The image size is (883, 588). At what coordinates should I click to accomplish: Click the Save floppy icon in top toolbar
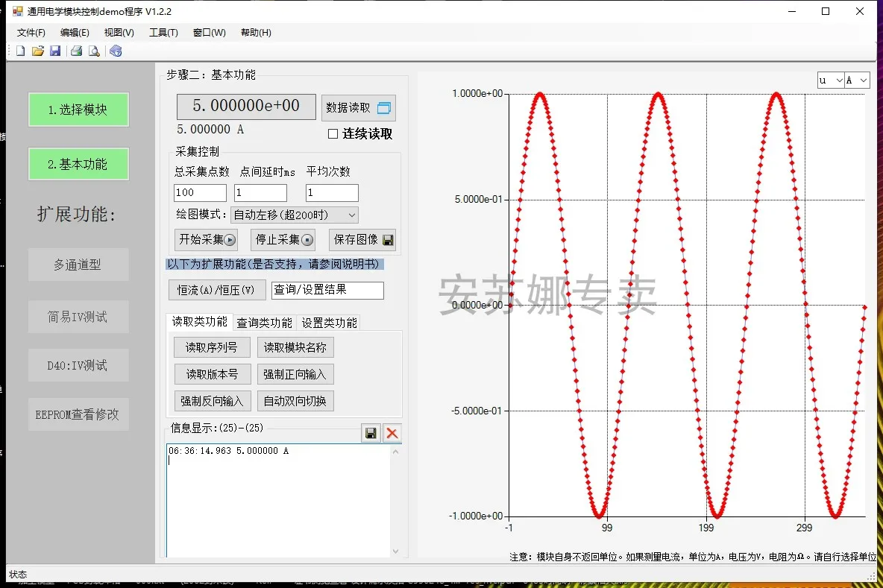(55, 51)
